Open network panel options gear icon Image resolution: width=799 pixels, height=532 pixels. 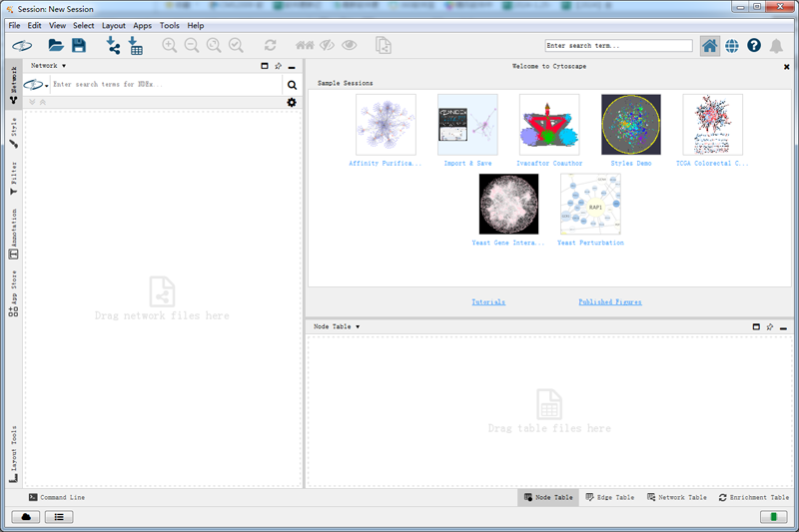click(x=292, y=103)
